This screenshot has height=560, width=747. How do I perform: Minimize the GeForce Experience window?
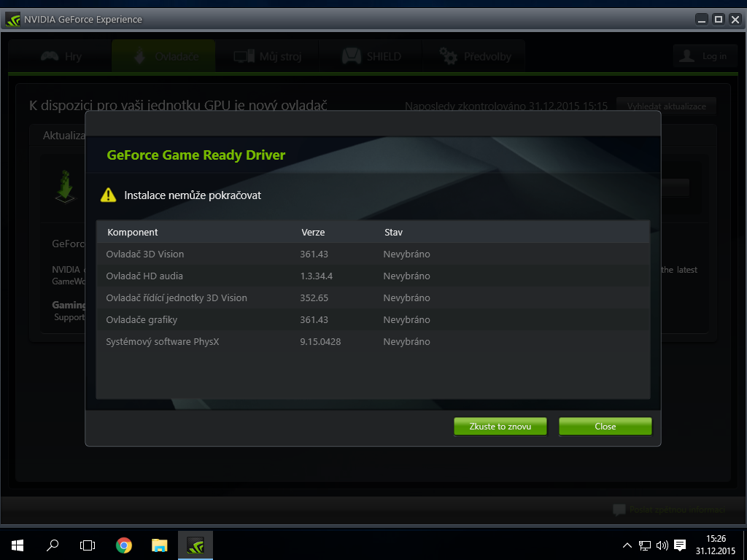pos(701,20)
